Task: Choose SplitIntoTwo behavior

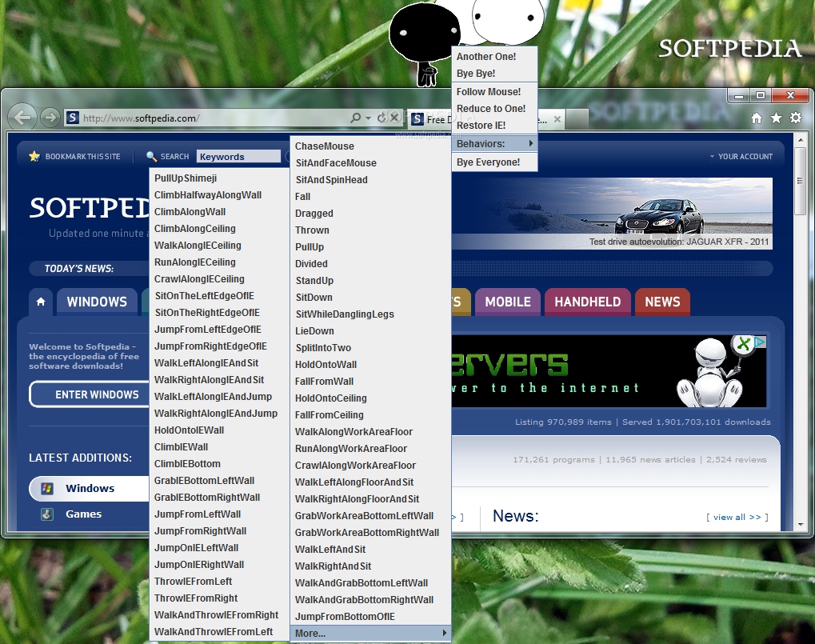Action: coord(370,348)
